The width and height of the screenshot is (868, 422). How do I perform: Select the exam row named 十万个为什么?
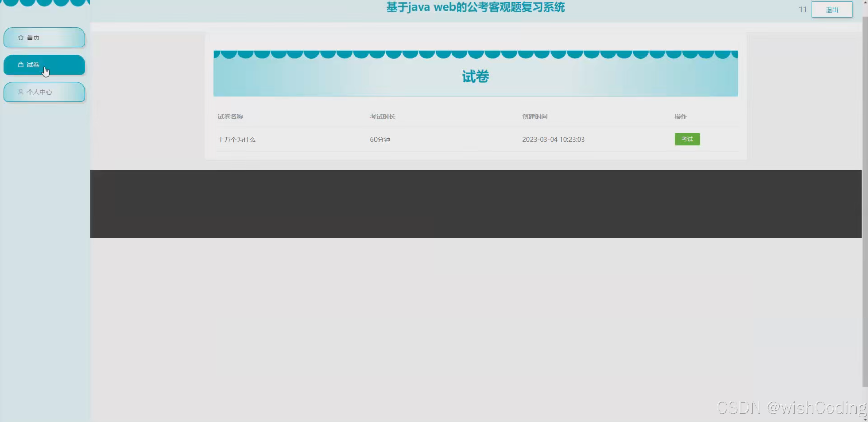pyautogui.click(x=237, y=139)
